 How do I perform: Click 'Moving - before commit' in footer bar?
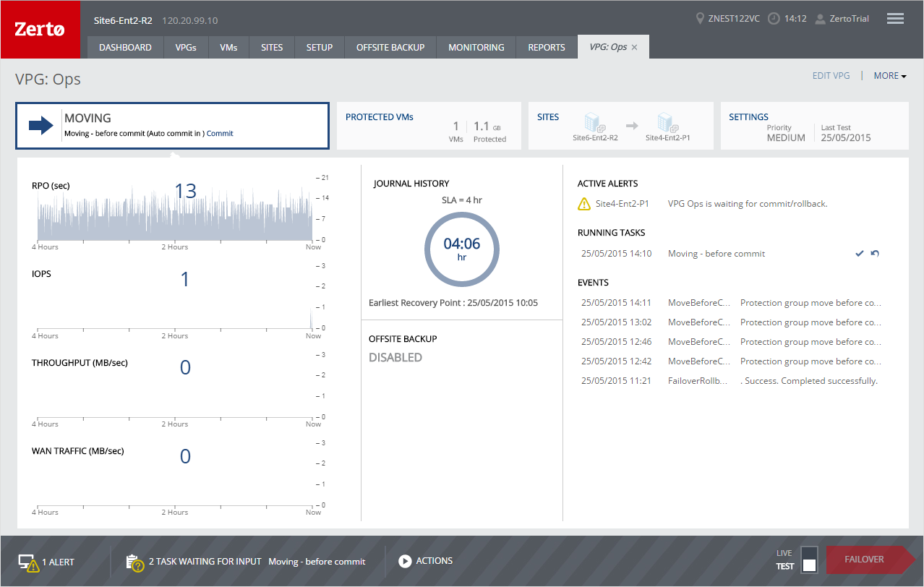pyautogui.click(x=317, y=562)
